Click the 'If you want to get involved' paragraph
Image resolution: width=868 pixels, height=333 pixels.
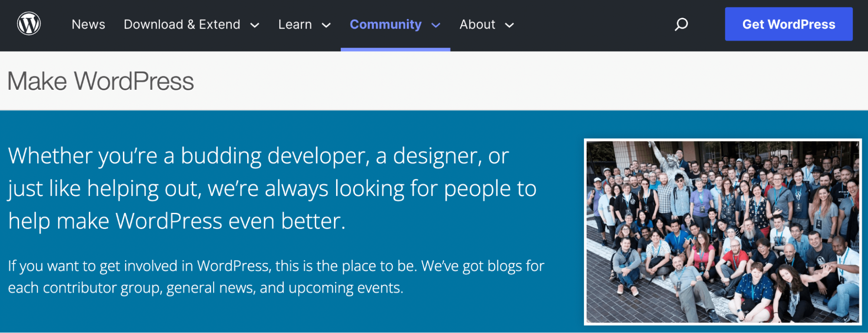(276, 277)
